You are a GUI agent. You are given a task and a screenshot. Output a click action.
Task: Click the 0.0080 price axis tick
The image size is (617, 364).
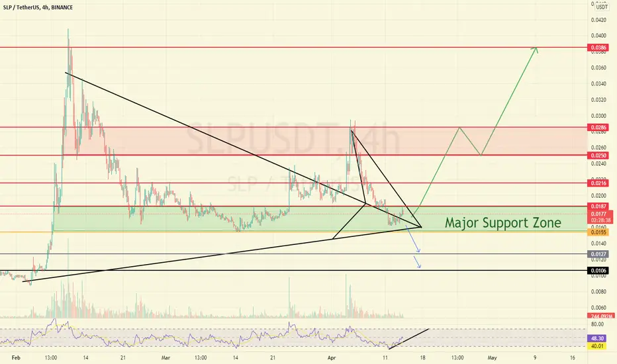point(598,292)
